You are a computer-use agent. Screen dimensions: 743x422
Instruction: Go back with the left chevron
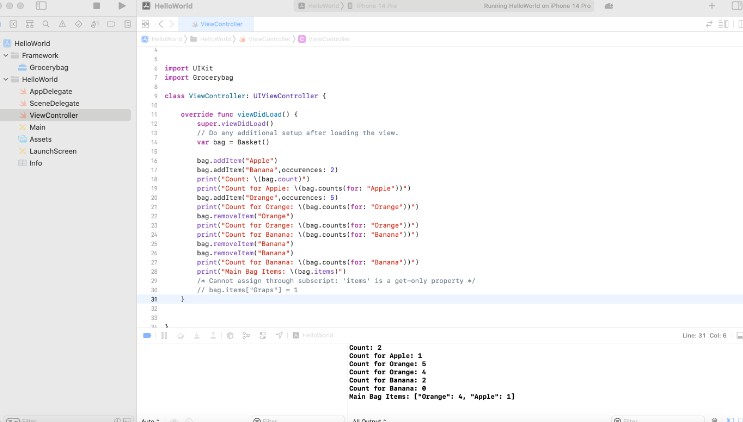[161, 23]
